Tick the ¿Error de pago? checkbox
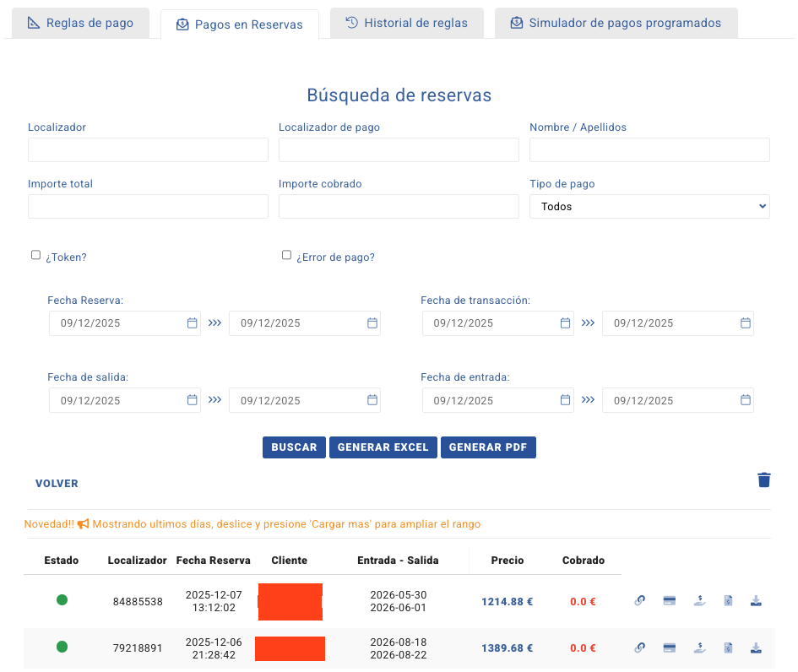 (286, 255)
